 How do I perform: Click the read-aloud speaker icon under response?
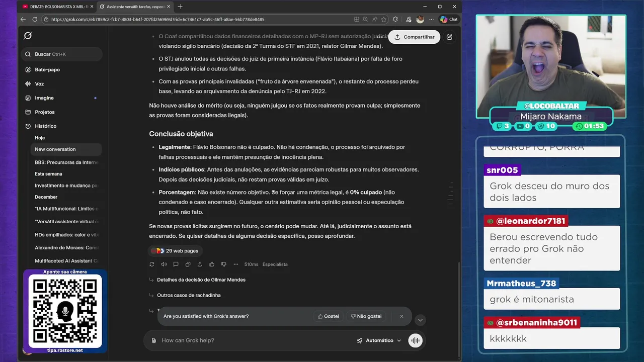click(164, 264)
